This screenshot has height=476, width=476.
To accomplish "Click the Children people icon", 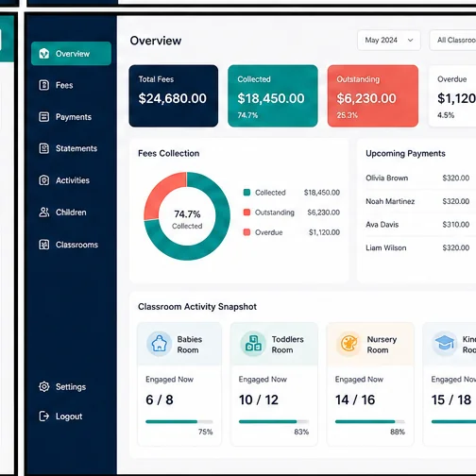I will [44, 212].
